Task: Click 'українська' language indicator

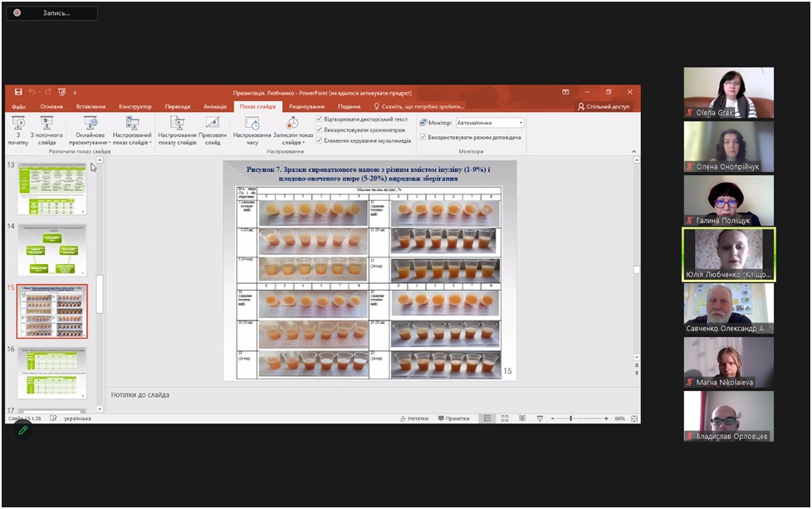Action: (78, 418)
